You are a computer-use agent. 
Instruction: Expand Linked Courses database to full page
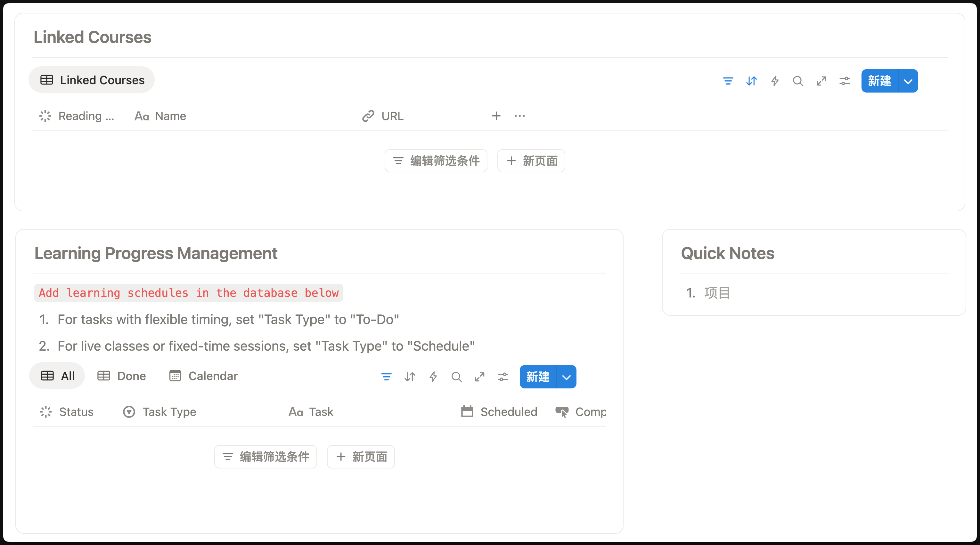click(821, 81)
